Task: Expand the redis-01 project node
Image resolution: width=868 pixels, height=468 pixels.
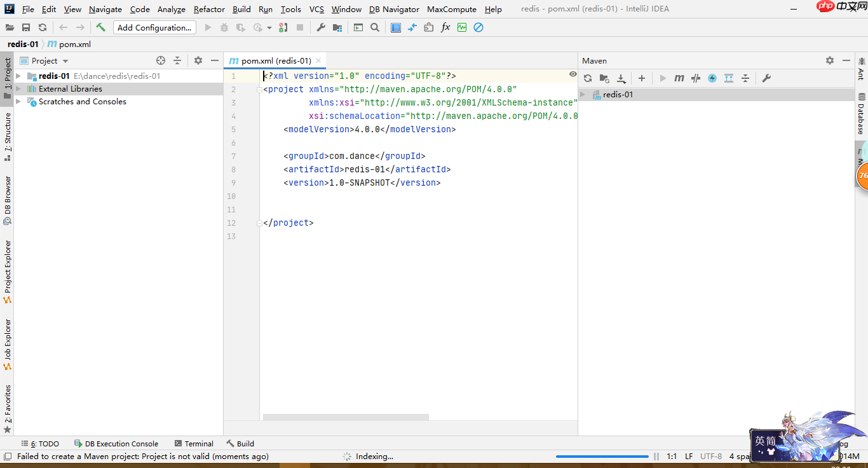Action: (x=18, y=76)
